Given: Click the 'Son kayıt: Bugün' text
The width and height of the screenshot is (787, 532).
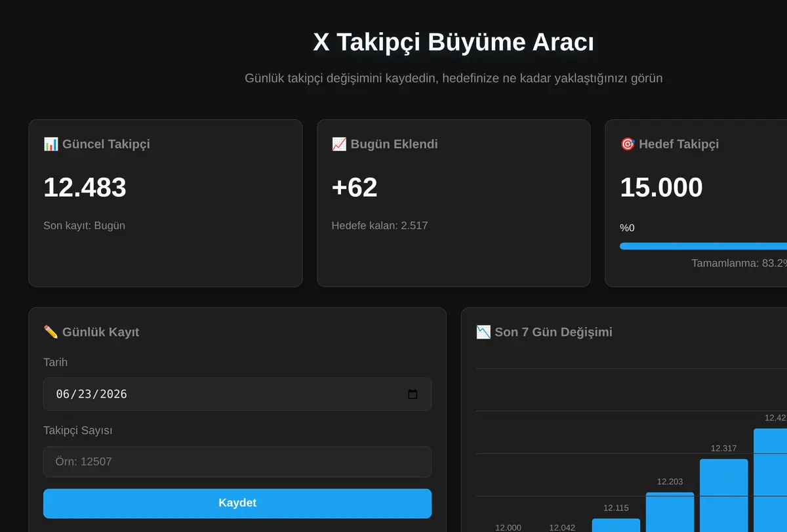Looking at the screenshot, I should click(84, 226).
